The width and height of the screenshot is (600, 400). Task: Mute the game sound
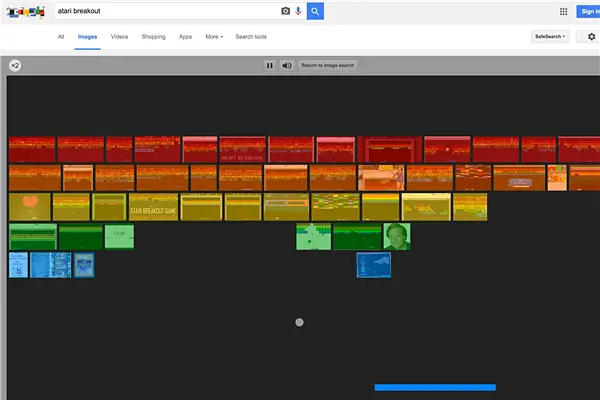tap(287, 65)
